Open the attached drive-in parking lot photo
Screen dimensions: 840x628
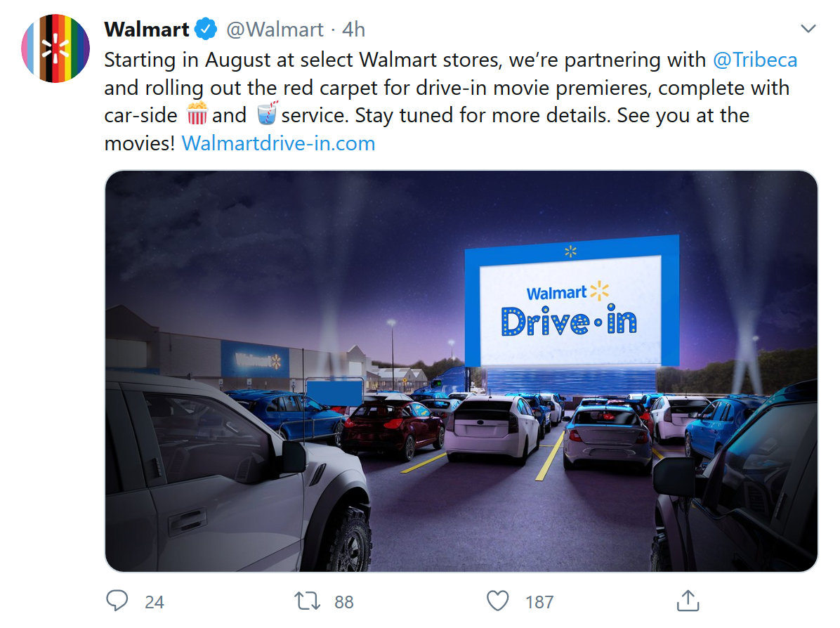coord(461,371)
